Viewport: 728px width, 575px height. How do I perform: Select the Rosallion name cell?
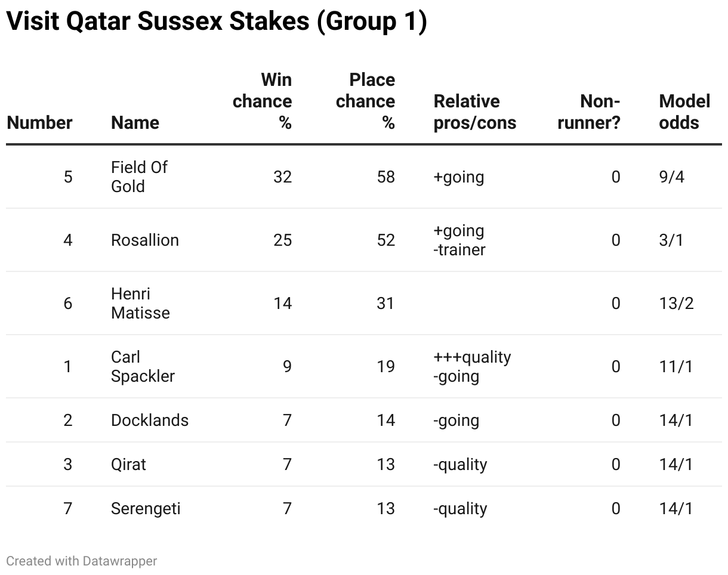145,240
